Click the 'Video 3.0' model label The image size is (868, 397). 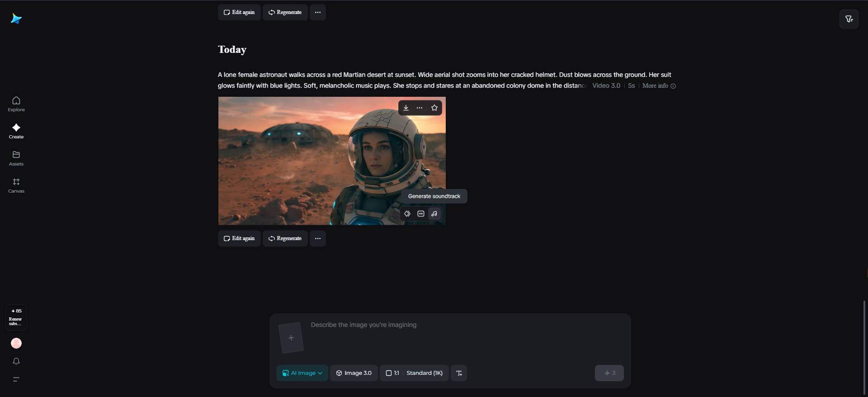[x=606, y=85]
